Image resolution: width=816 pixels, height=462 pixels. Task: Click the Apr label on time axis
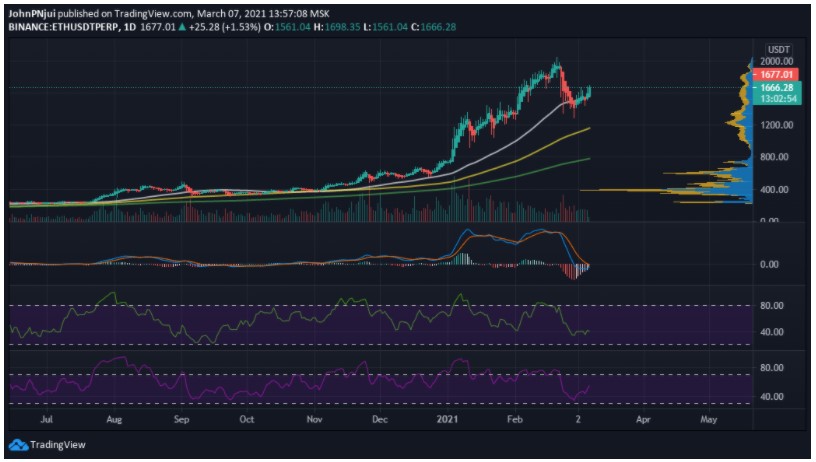pos(643,419)
